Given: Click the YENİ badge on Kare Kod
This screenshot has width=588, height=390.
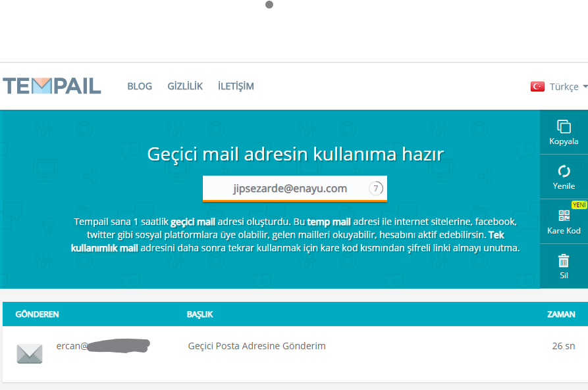Looking at the screenshot, I should coord(579,205).
